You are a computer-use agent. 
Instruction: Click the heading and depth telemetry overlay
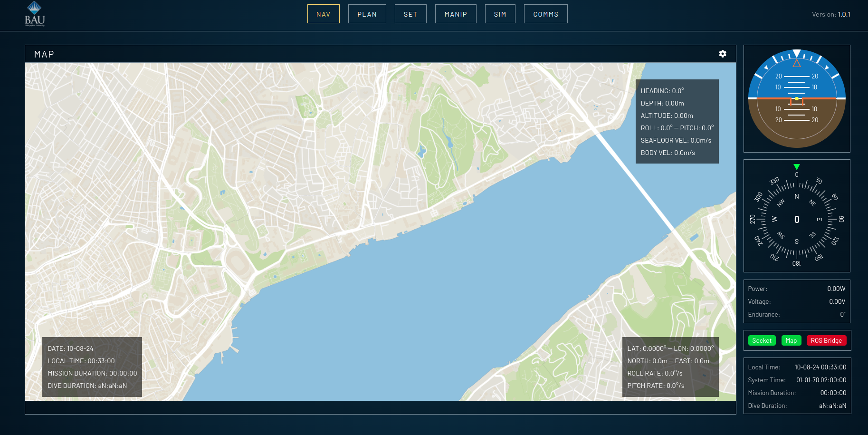point(677,122)
